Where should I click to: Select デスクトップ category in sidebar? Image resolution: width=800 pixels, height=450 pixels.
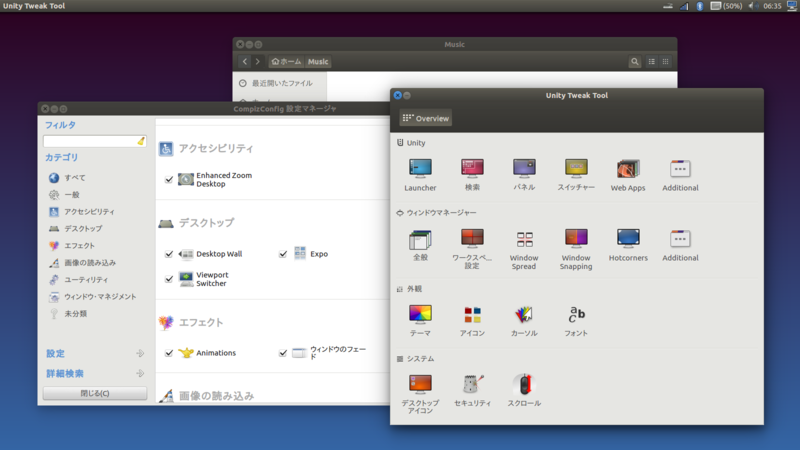point(76,229)
